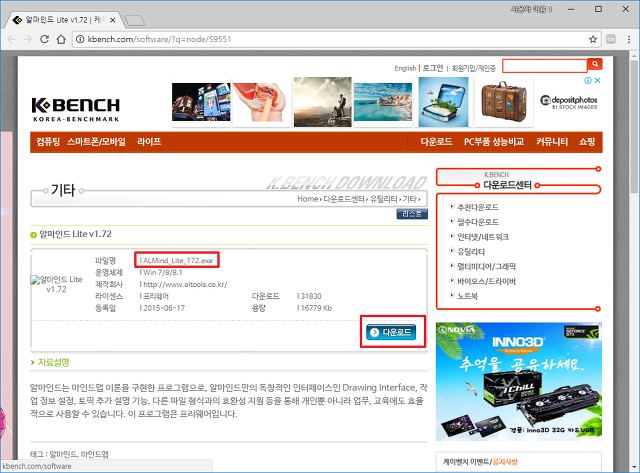The image size is (640, 473).
Task: Click the 리스트 button
Action: 412,214
